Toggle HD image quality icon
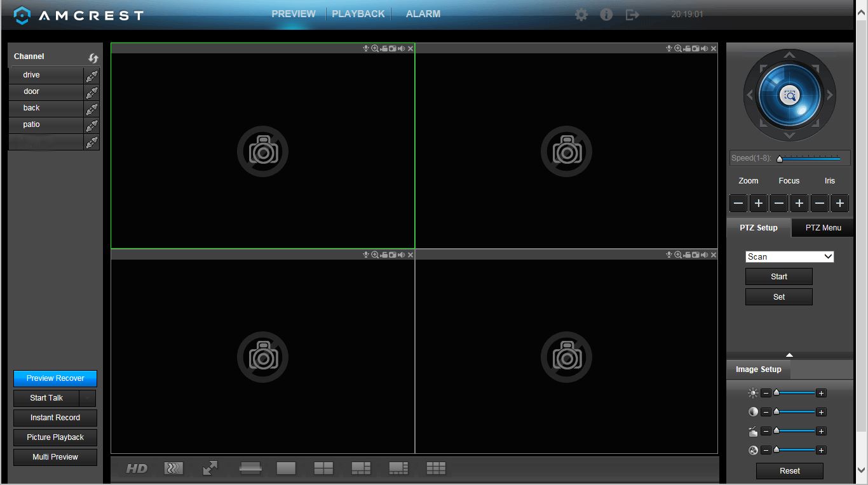 [x=137, y=468]
